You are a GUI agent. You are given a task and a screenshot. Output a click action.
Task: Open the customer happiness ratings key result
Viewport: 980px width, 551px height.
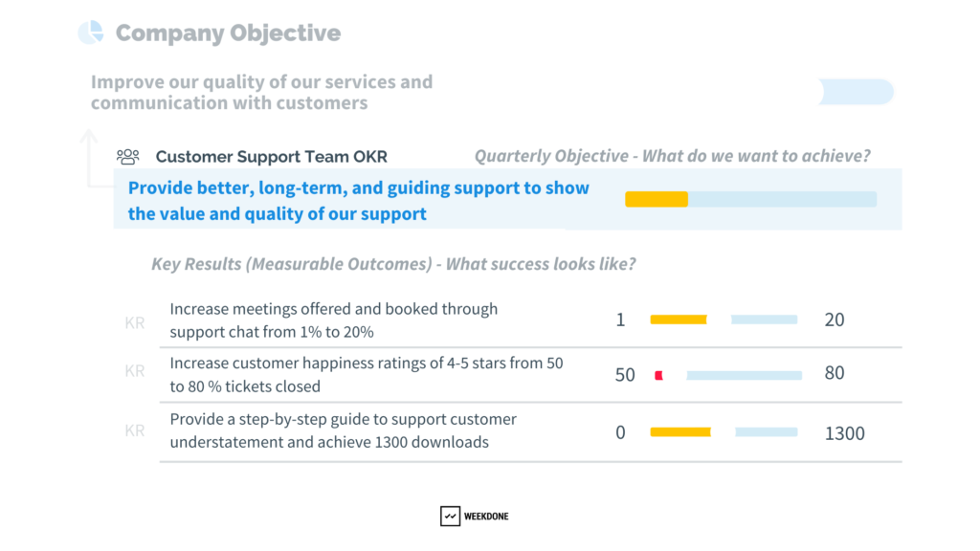tap(367, 374)
